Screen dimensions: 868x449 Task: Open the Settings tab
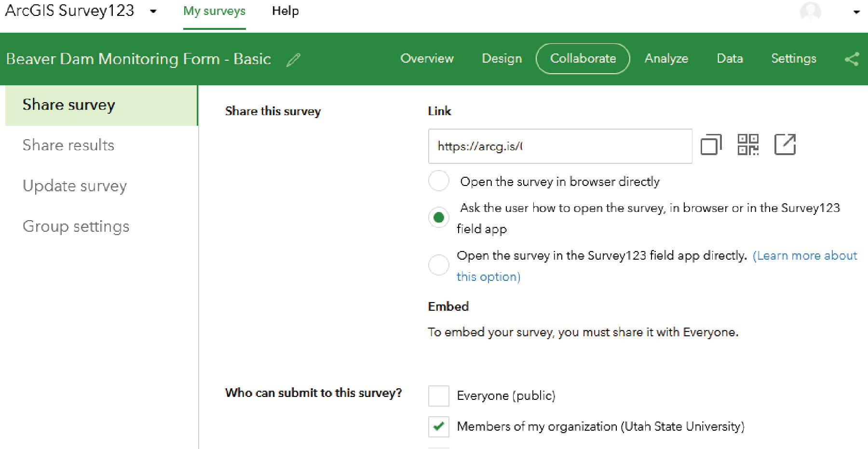794,59
